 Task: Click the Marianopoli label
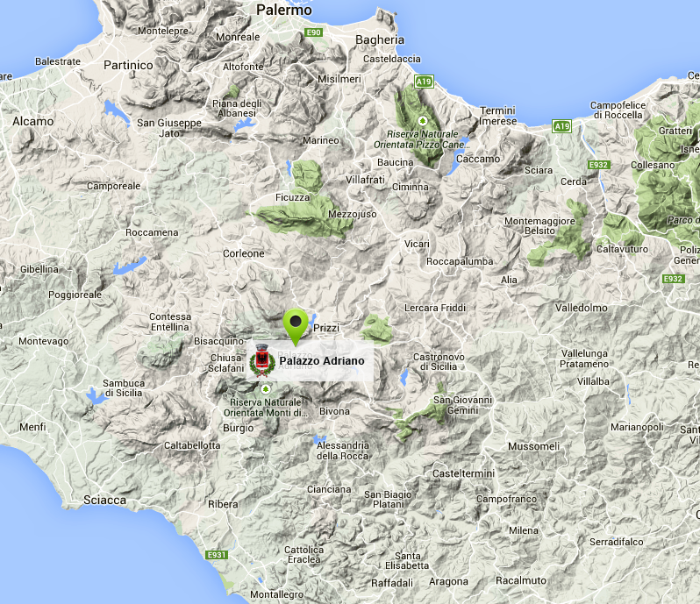(x=637, y=427)
